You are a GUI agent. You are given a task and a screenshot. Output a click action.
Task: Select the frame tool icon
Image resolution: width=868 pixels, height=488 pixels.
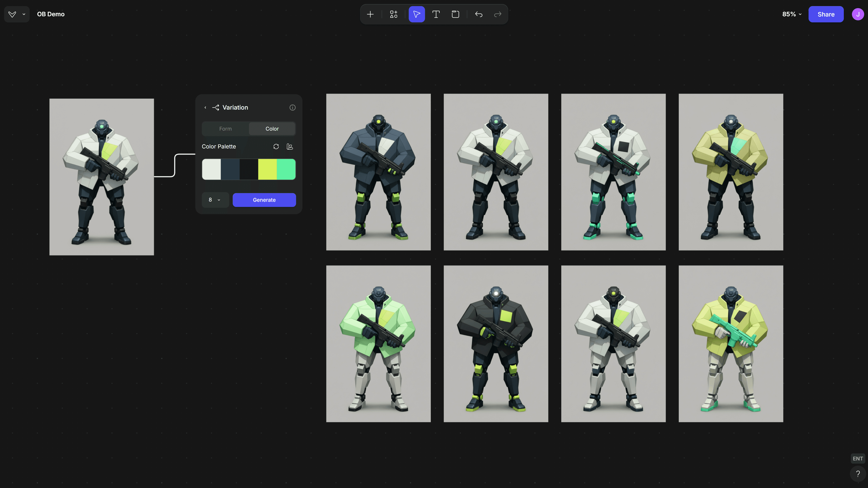455,14
